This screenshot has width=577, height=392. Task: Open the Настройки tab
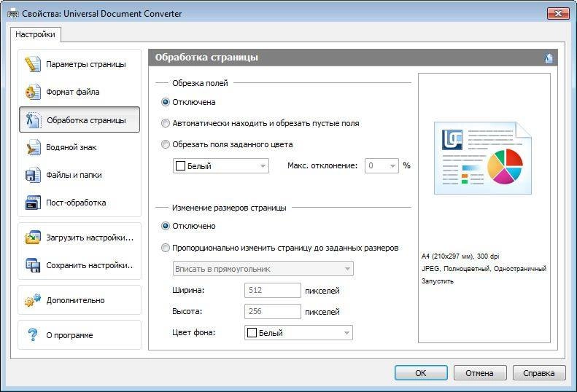35,34
